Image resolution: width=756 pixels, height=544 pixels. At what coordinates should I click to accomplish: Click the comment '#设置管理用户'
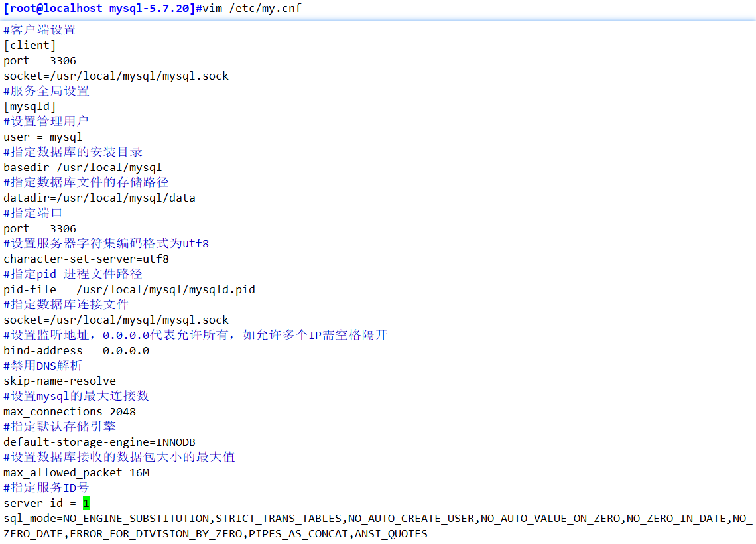46,121
